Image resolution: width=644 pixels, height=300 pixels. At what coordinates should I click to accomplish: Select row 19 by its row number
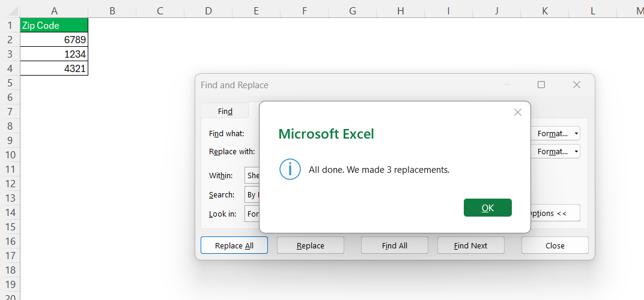click(x=10, y=284)
